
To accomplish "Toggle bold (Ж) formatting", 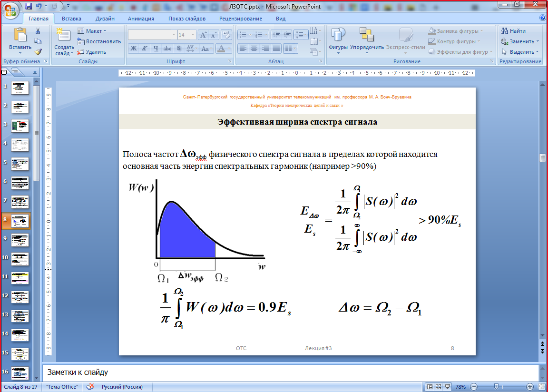I will click(134, 48).
